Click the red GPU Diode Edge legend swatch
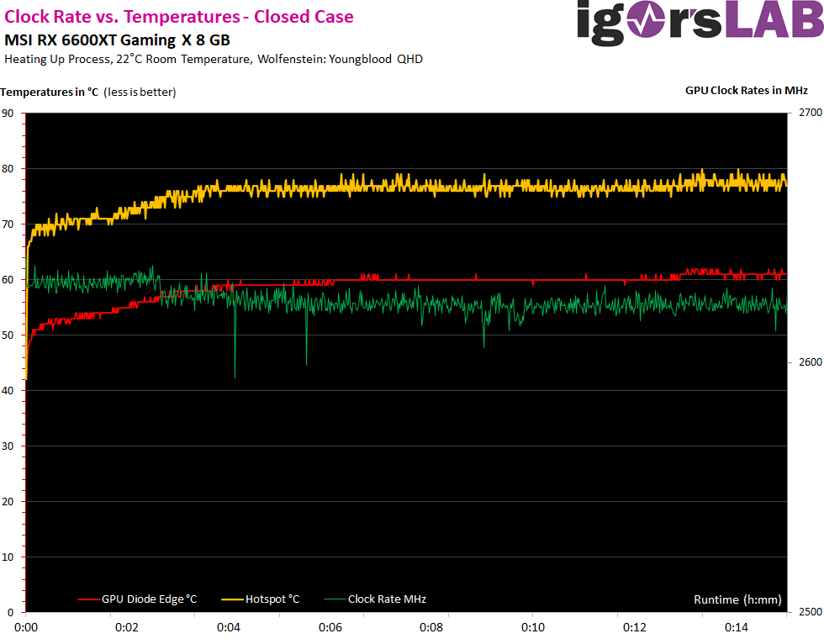Screen dimensions: 824x644 [89, 599]
